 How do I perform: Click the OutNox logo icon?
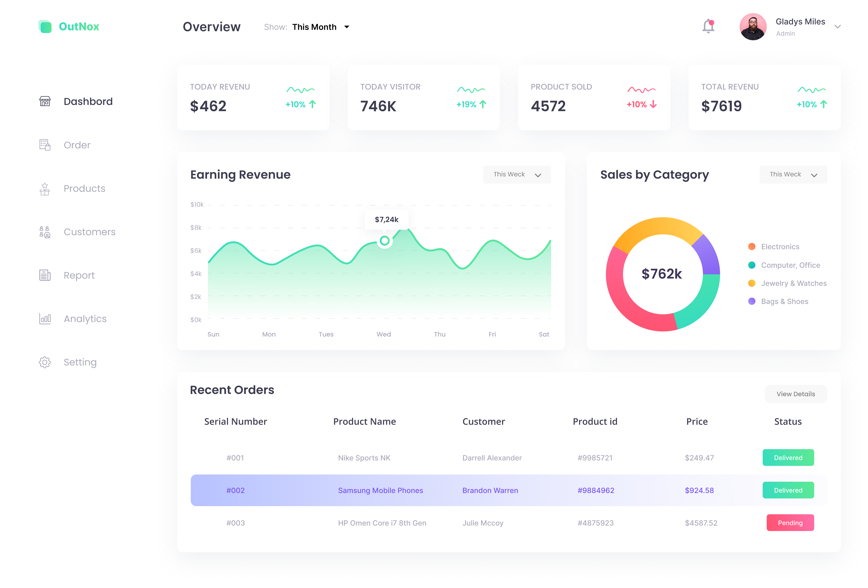coord(45,26)
